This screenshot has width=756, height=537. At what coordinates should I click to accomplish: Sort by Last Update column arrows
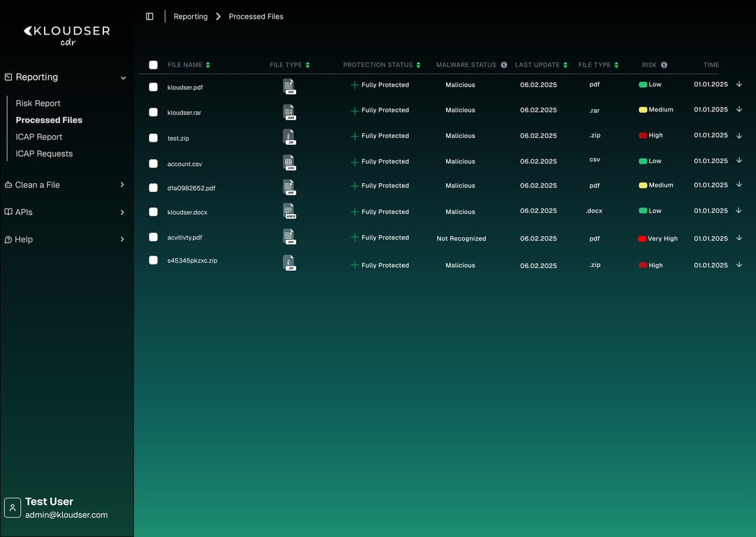(x=565, y=65)
